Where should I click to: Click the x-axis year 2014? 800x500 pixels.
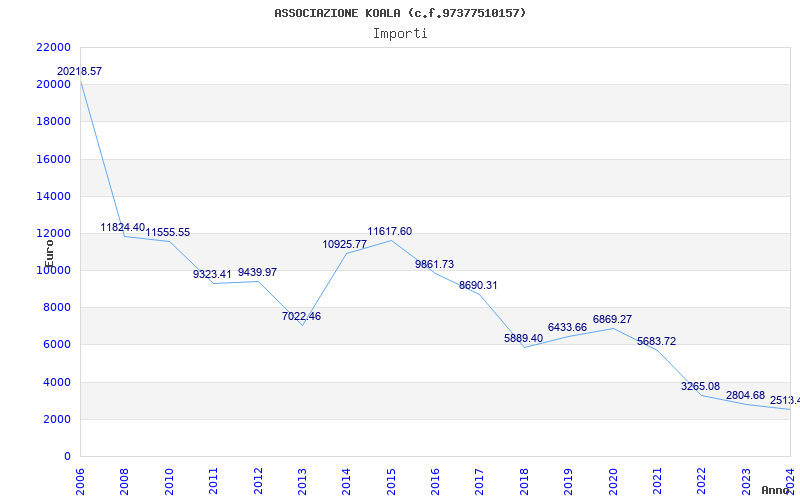[x=346, y=481]
